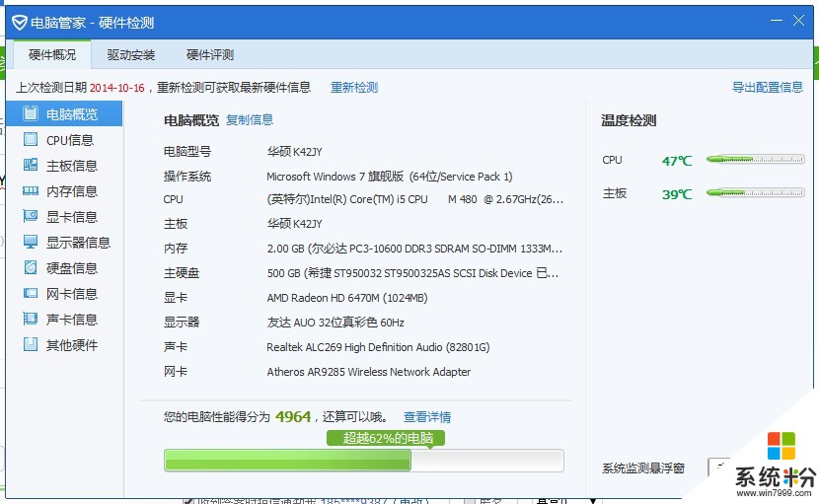
Task: Open the 声卡信息 sound card icon
Action: (31, 319)
